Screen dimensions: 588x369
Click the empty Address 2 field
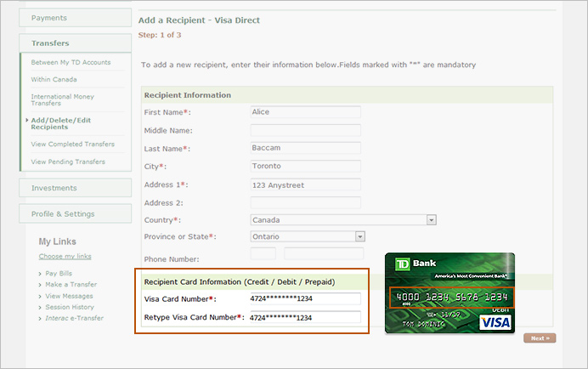[306, 202]
